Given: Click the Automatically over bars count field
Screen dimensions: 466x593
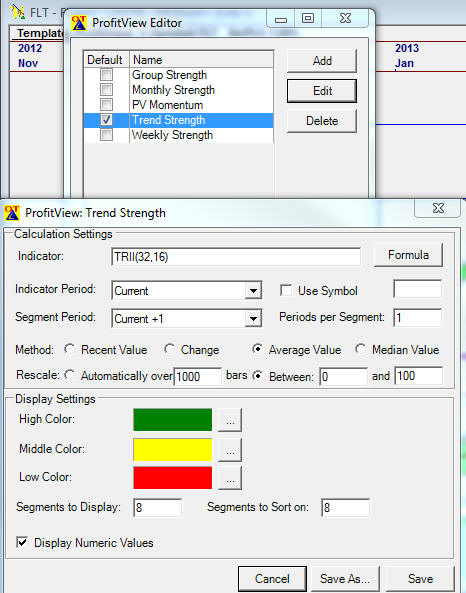Looking at the screenshot, I should (x=197, y=376).
